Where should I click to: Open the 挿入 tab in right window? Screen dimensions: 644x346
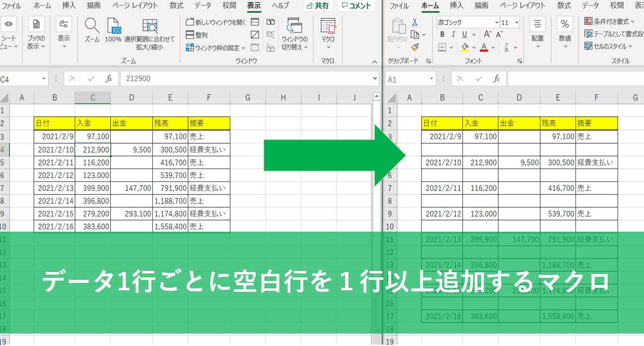click(456, 5)
